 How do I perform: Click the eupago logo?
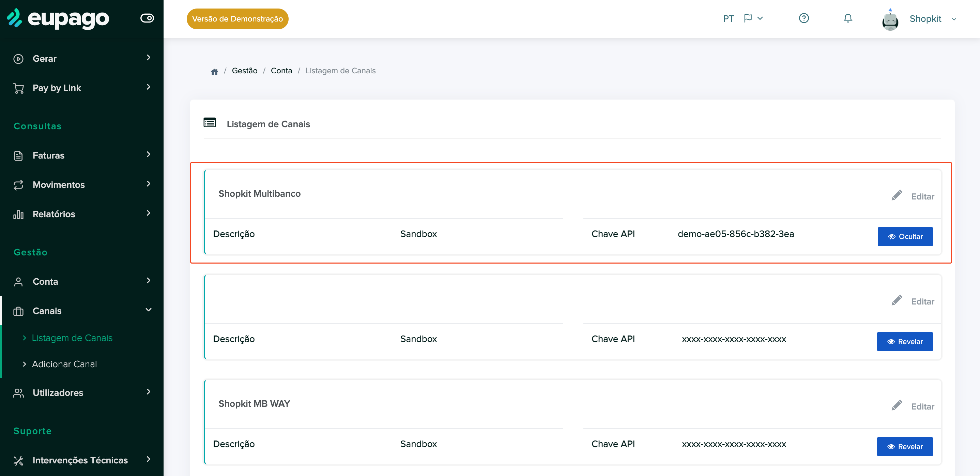point(58,18)
